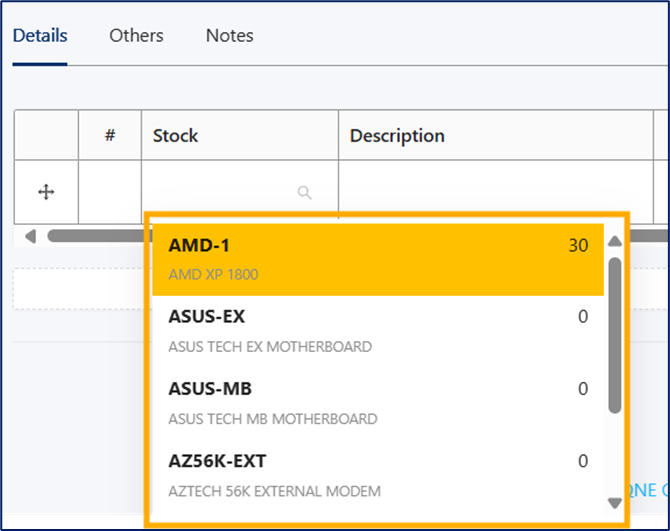This screenshot has width=670, height=531.
Task: Switch to the Details tab
Action: (40, 35)
